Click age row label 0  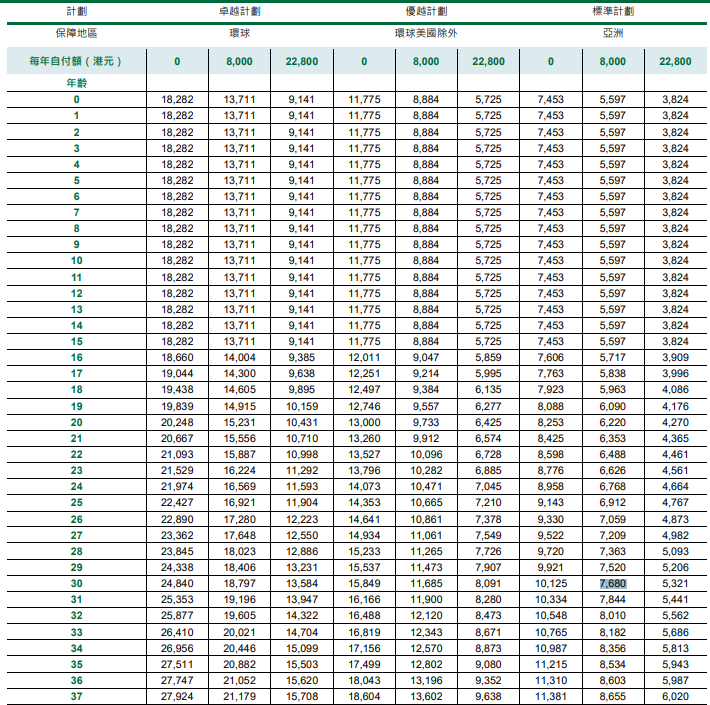(x=77, y=100)
